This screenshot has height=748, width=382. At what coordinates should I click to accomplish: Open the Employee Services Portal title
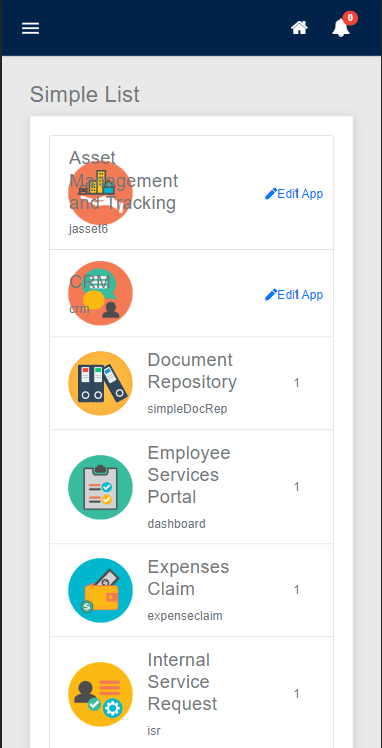[189, 475]
